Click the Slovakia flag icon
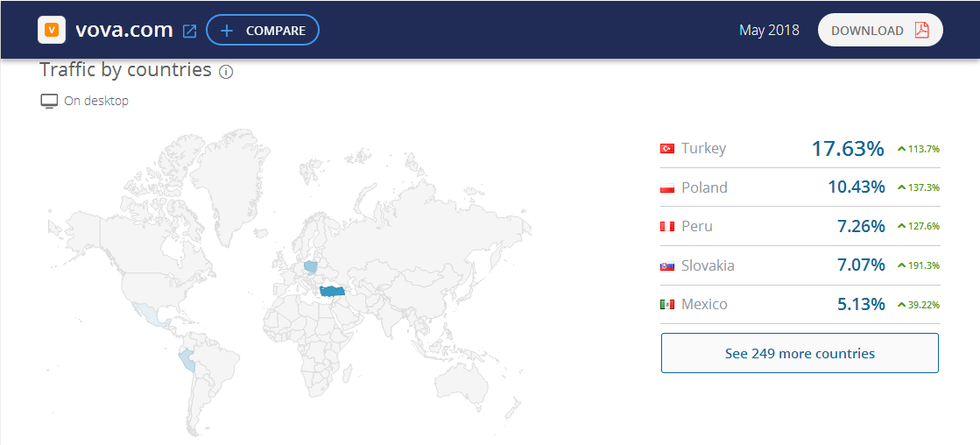Screen dimensions: 980x445 (x=666, y=265)
